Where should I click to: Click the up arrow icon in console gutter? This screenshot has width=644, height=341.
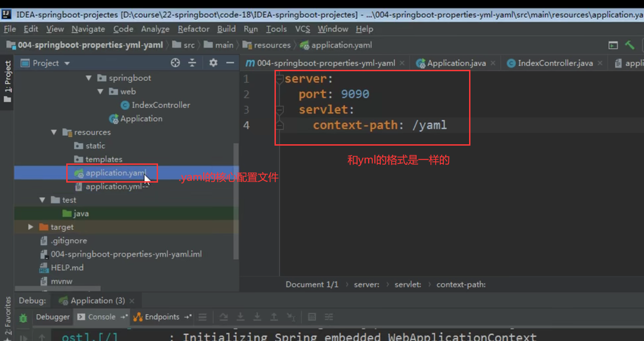pos(42,338)
